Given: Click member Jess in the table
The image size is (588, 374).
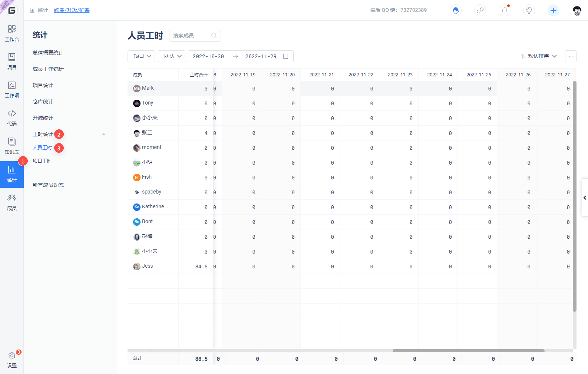Looking at the screenshot, I should click(147, 266).
